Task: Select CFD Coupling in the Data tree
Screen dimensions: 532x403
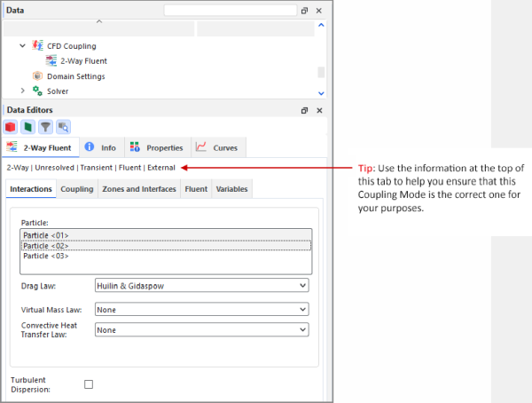Action: [x=72, y=46]
